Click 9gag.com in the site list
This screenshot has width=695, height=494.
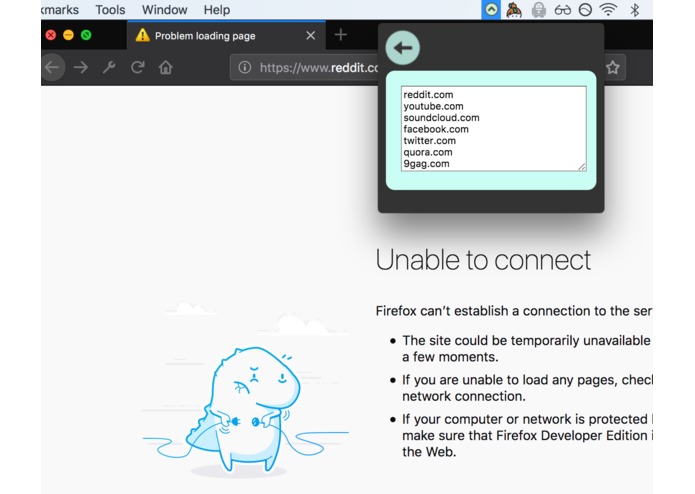pyautogui.click(x=426, y=164)
